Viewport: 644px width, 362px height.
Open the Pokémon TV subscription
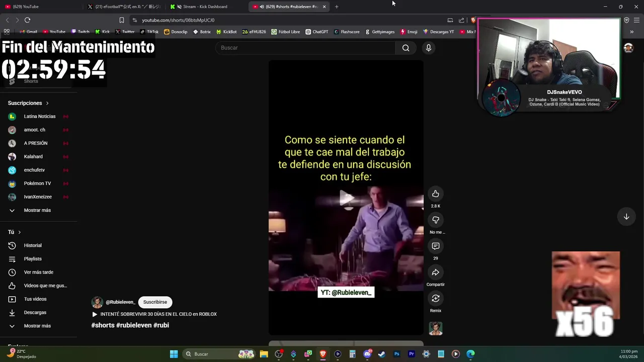pyautogui.click(x=38, y=184)
